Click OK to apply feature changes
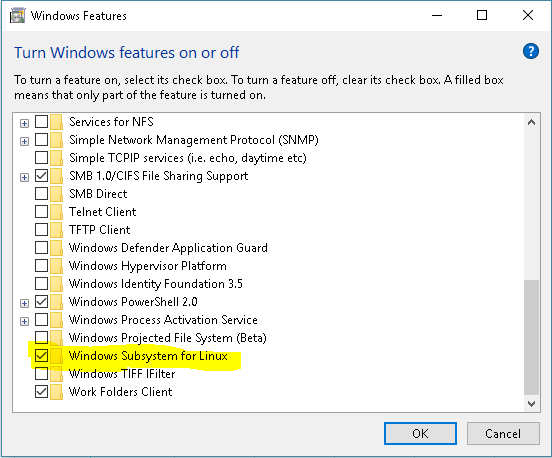The image size is (552, 458). [420, 434]
